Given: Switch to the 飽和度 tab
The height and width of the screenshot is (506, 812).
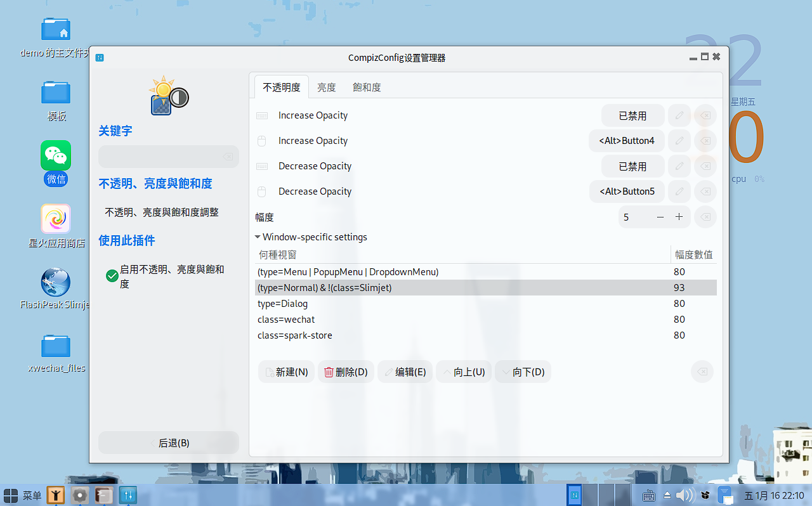Looking at the screenshot, I should [x=367, y=88].
